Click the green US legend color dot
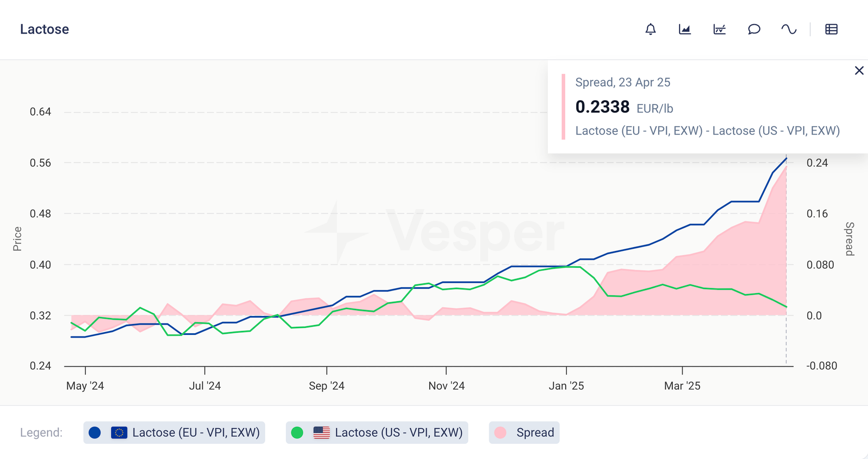 pos(297,432)
